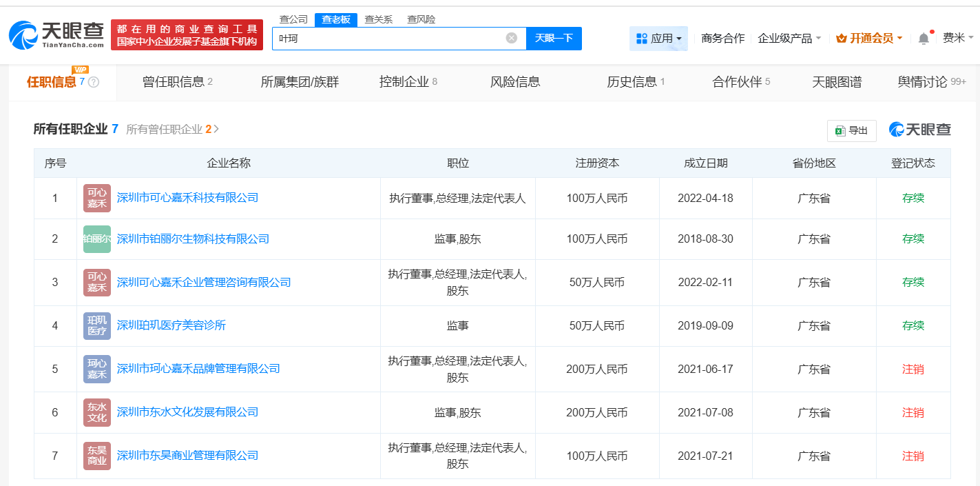Click the 珀玑医疗 company logo
The image size is (980, 486).
tap(97, 325)
